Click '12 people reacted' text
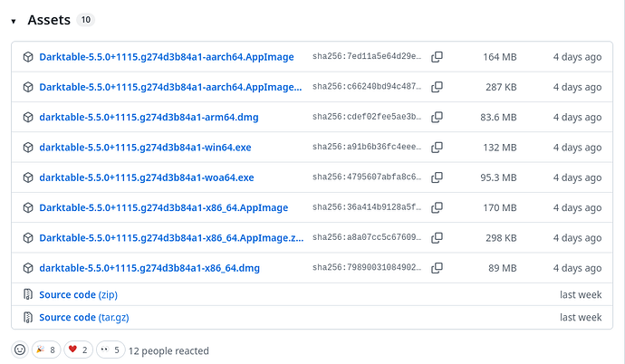This screenshot has height=364, width=625. (168, 350)
